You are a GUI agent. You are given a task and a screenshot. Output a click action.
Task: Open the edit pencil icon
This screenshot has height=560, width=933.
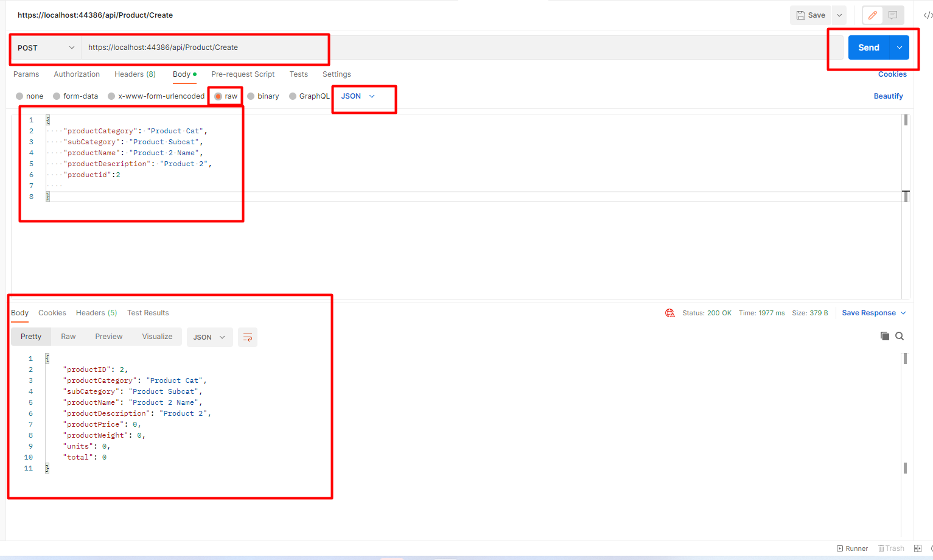tap(873, 15)
